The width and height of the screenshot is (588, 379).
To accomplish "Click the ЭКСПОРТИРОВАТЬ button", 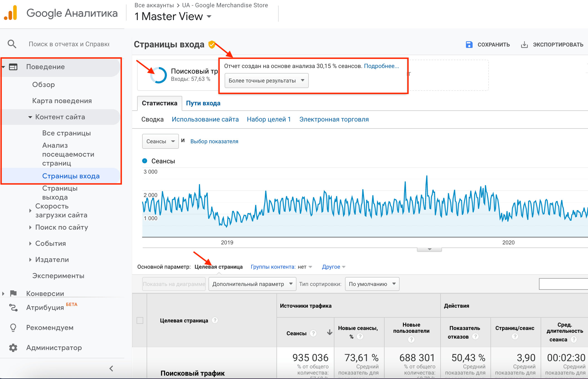I will (552, 45).
